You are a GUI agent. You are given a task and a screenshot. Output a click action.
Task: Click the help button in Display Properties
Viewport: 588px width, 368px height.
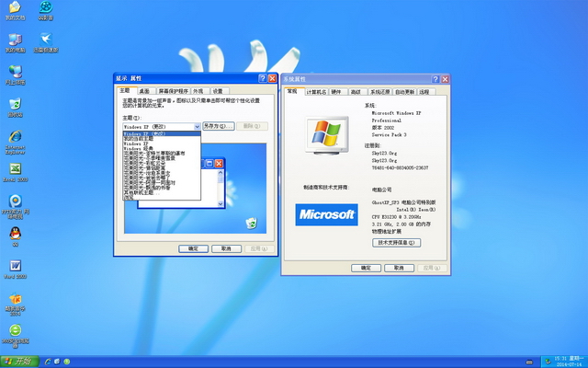(x=263, y=78)
